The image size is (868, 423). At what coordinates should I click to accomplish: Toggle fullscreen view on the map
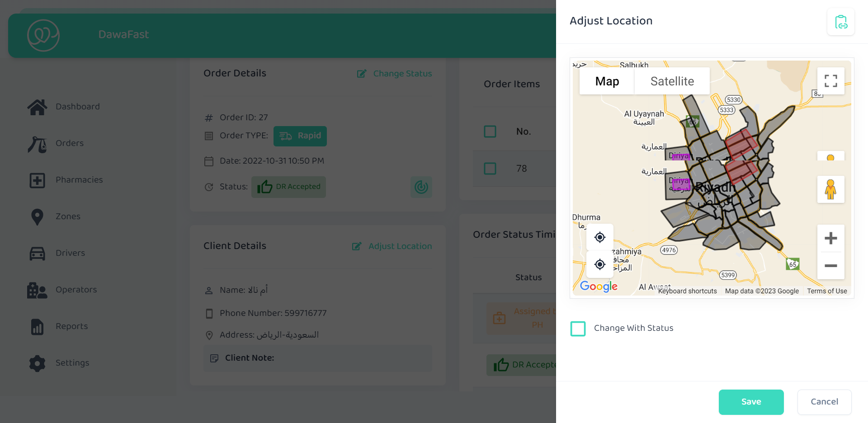pyautogui.click(x=830, y=81)
